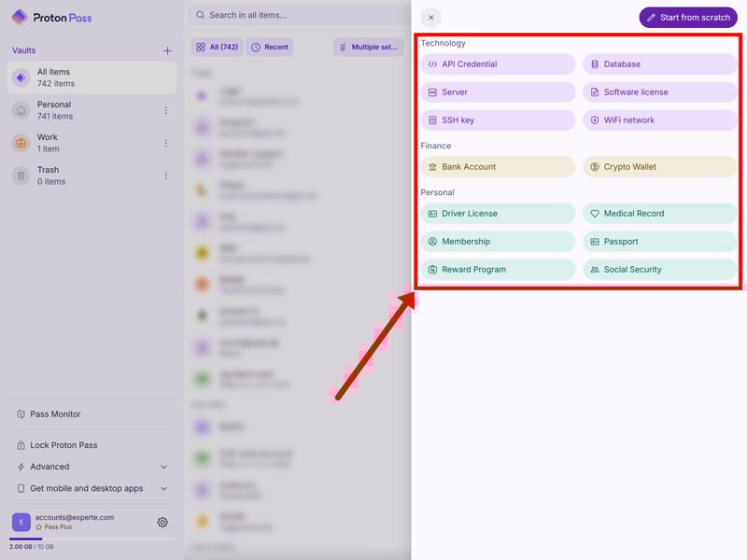Select the WiFi network template
This screenshot has width=747, height=560.
pos(659,120)
